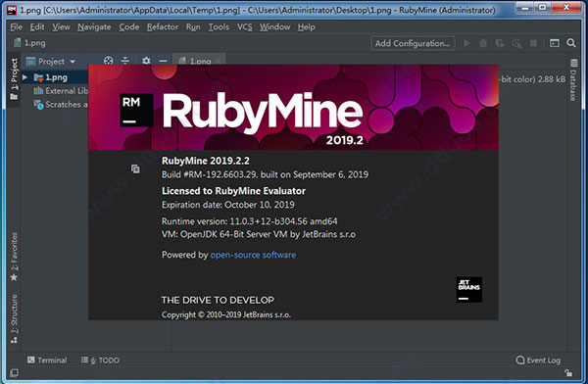
Task: Click the Locate/scroll-from-source target icon
Action: (x=109, y=61)
